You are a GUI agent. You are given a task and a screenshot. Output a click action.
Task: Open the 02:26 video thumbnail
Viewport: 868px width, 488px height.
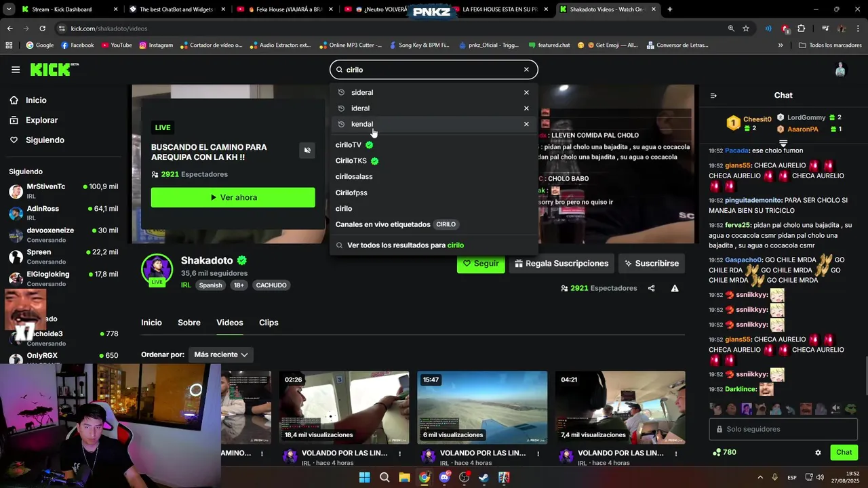(x=344, y=407)
